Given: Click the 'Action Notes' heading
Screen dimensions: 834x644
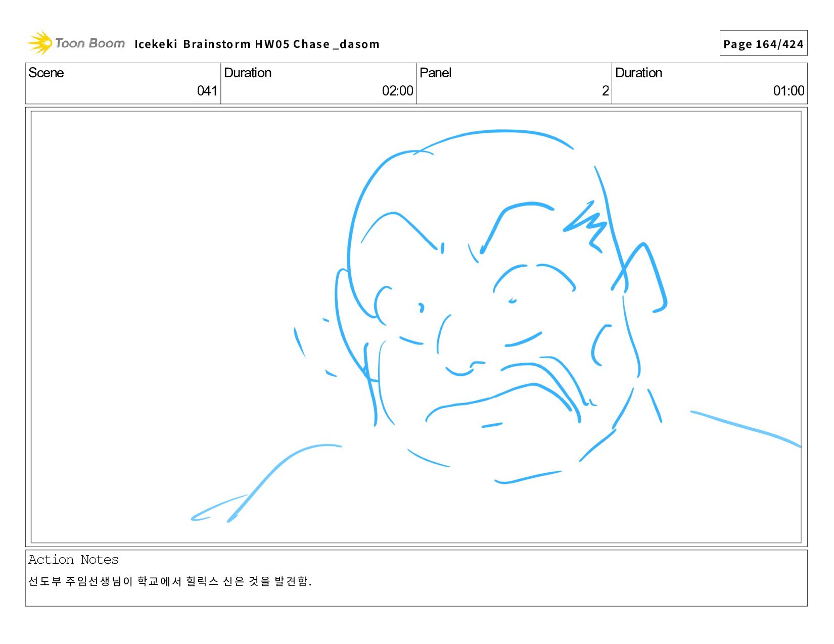Looking at the screenshot, I should pyautogui.click(x=73, y=560).
